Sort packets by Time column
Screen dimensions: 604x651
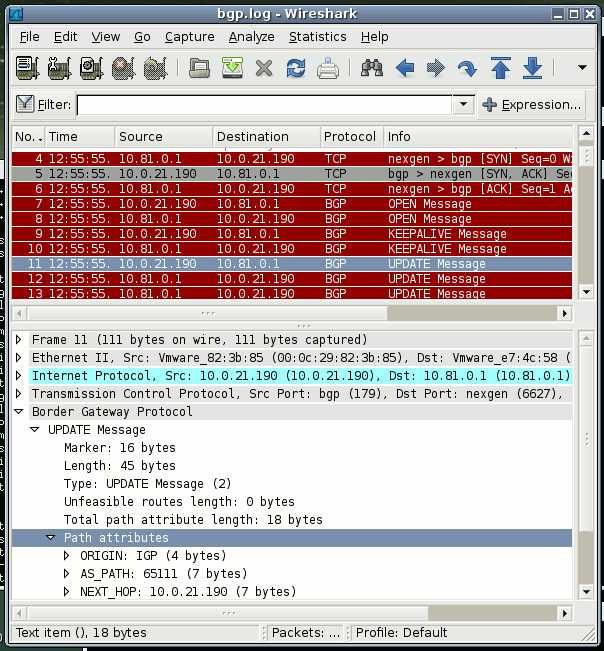[80, 137]
